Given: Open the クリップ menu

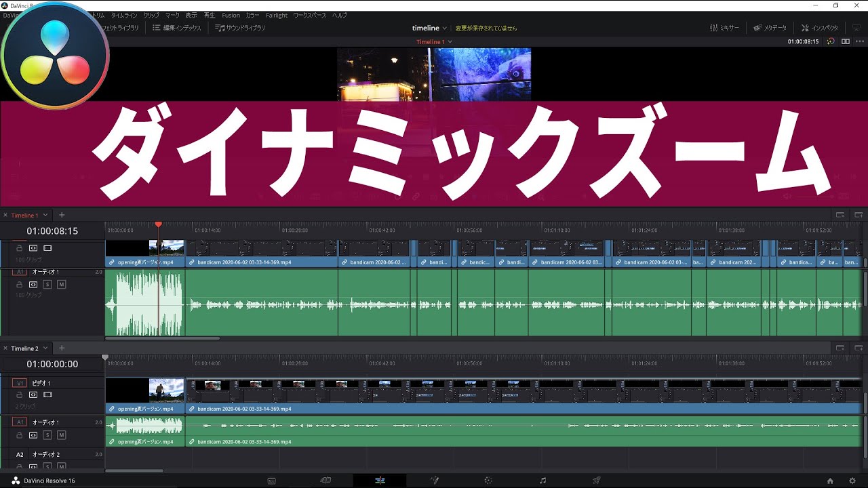Looking at the screenshot, I should pos(151,15).
